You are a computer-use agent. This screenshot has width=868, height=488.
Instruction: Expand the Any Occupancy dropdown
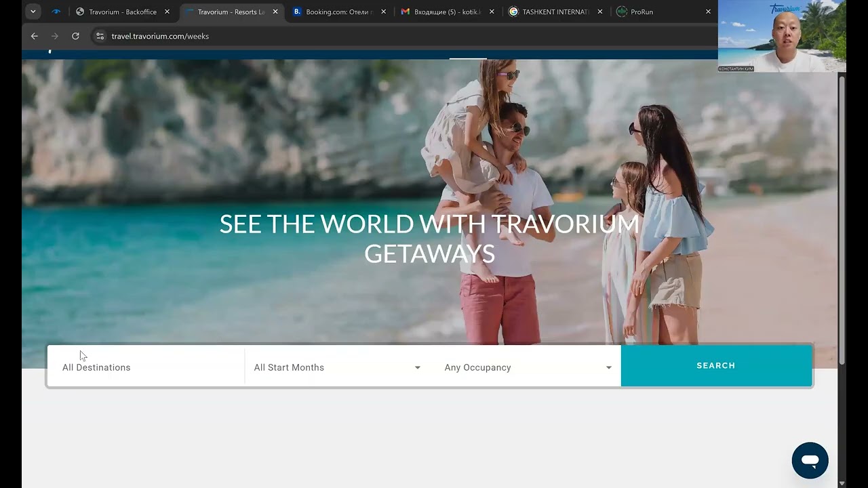click(x=528, y=367)
